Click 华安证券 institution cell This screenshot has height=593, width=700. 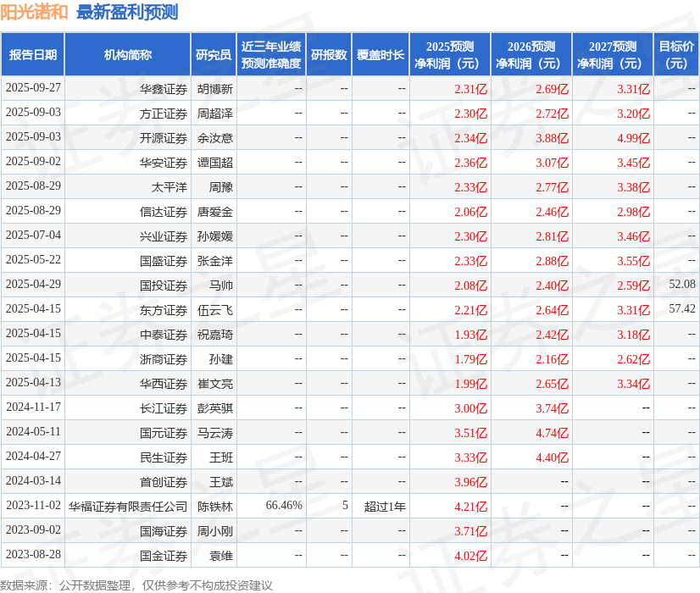pyautogui.click(x=164, y=163)
